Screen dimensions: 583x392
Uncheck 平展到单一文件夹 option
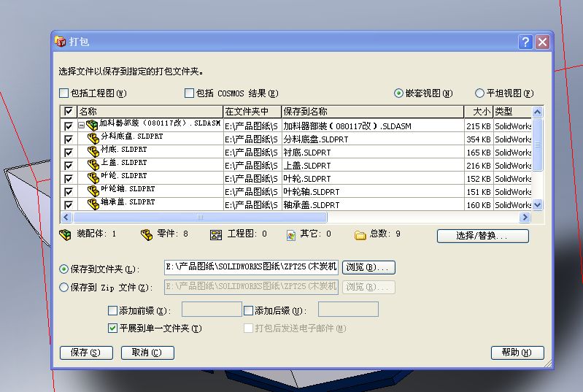point(112,328)
